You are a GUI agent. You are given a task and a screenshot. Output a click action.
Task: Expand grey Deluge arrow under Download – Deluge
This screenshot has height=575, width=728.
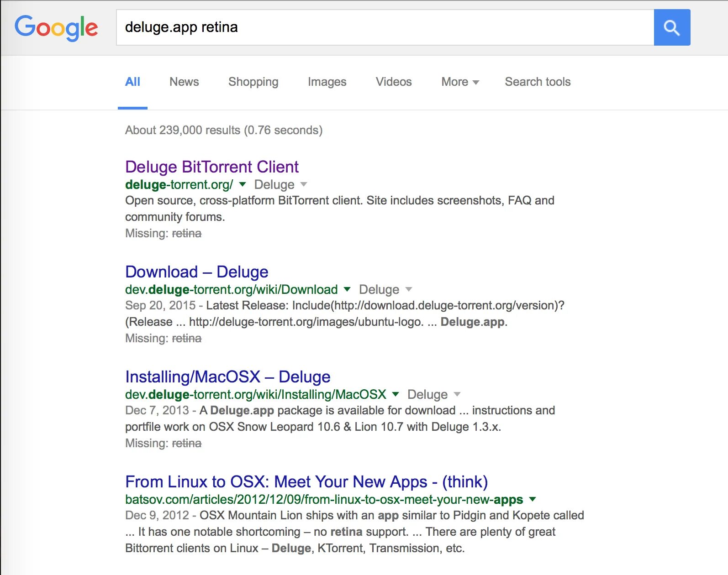[x=409, y=289]
